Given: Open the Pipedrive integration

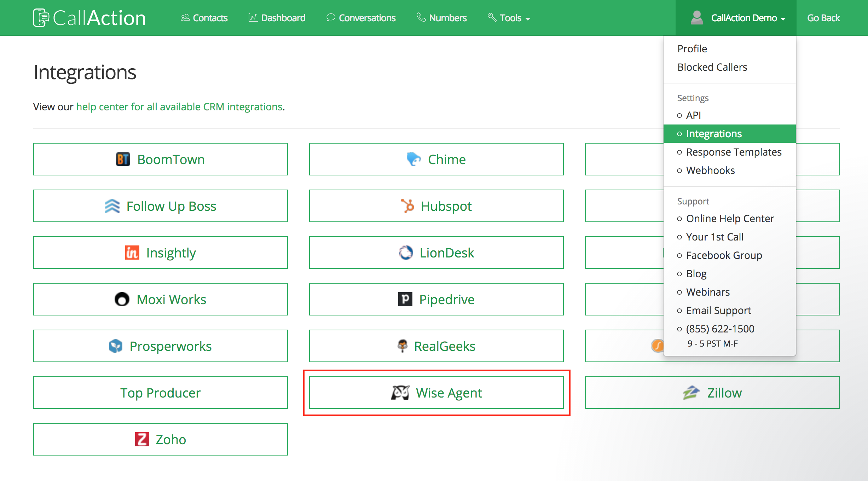Looking at the screenshot, I should 436,299.
